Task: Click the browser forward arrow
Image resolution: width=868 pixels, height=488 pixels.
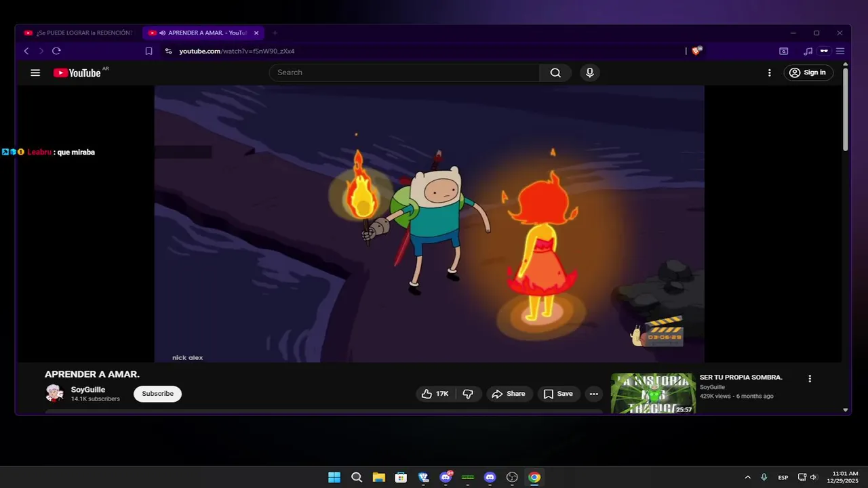Action: [41, 51]
